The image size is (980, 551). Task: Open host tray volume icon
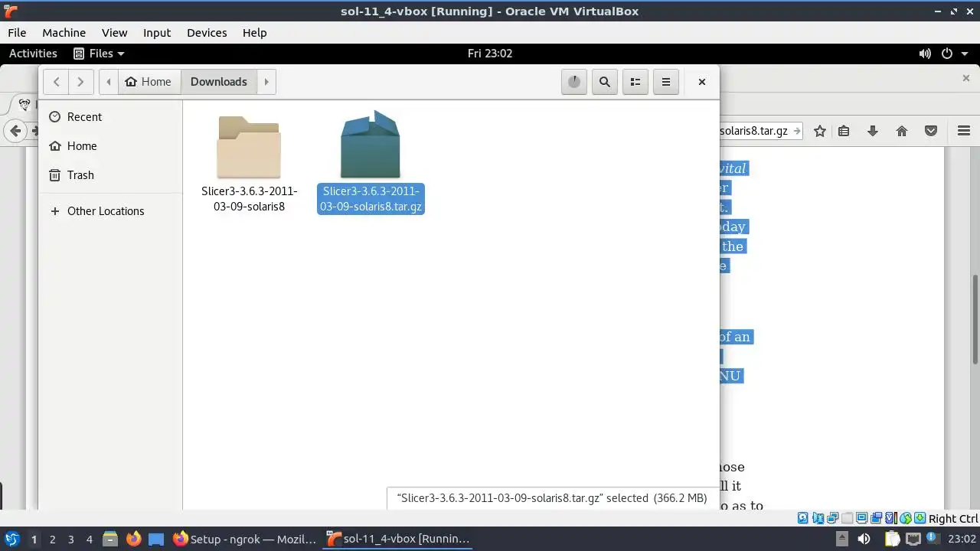pyautogui.click(x=864, y=539)
